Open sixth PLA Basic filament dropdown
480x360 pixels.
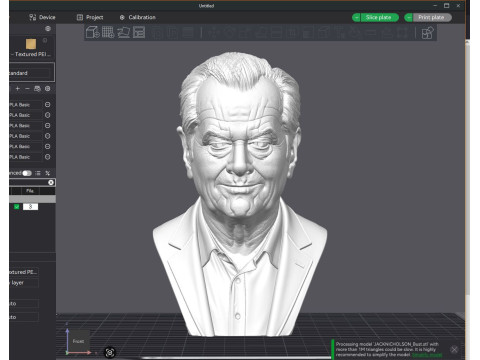coord(26,157)
